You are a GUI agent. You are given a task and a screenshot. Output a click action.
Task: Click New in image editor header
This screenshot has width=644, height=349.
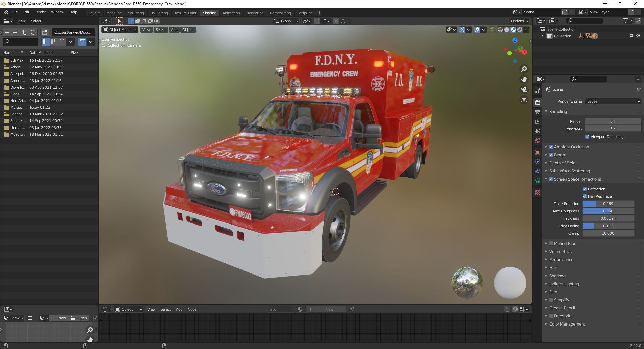point(59,318)
